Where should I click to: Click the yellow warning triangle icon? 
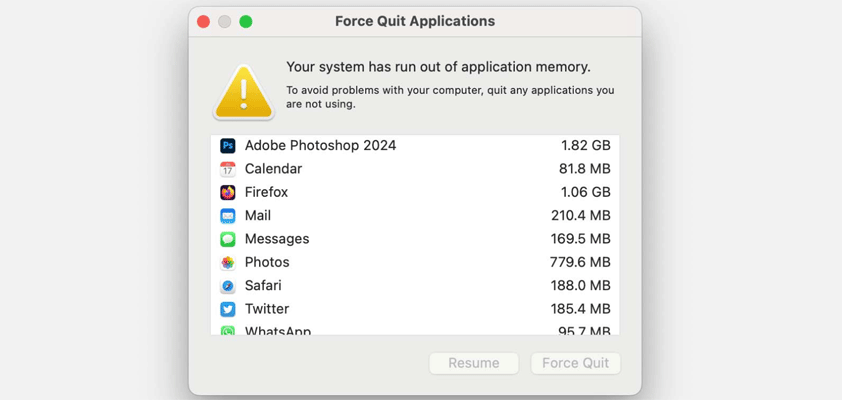coord(244,92)
